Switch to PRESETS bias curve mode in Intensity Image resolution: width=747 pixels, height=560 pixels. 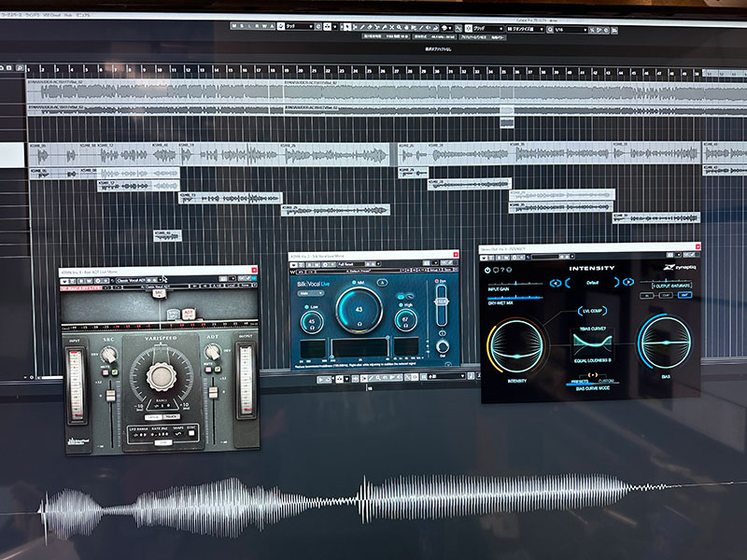click(579, 382)
